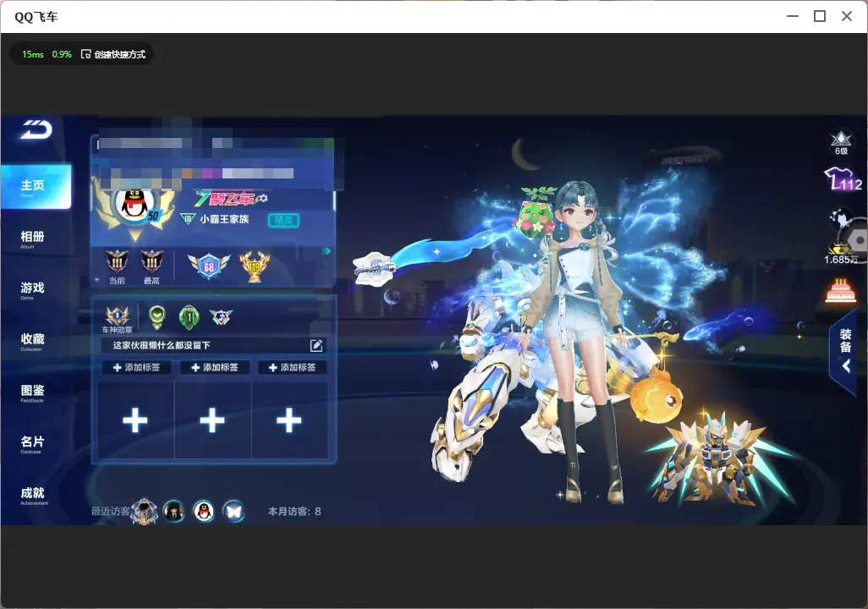This screenshot has width=868, height=609.
Task: Minimize the QQ飞车 window
Action: (793, 17)
